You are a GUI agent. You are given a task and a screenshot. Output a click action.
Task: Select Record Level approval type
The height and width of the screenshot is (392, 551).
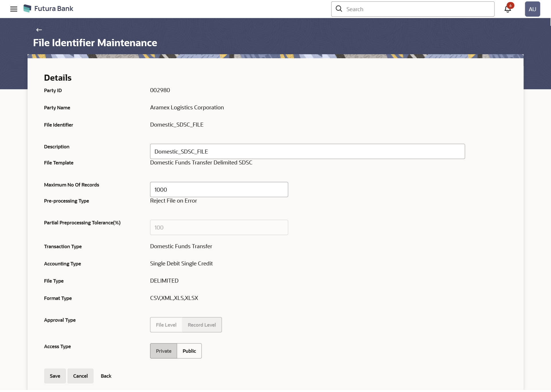pyautogui.click(x=202, y=325)
